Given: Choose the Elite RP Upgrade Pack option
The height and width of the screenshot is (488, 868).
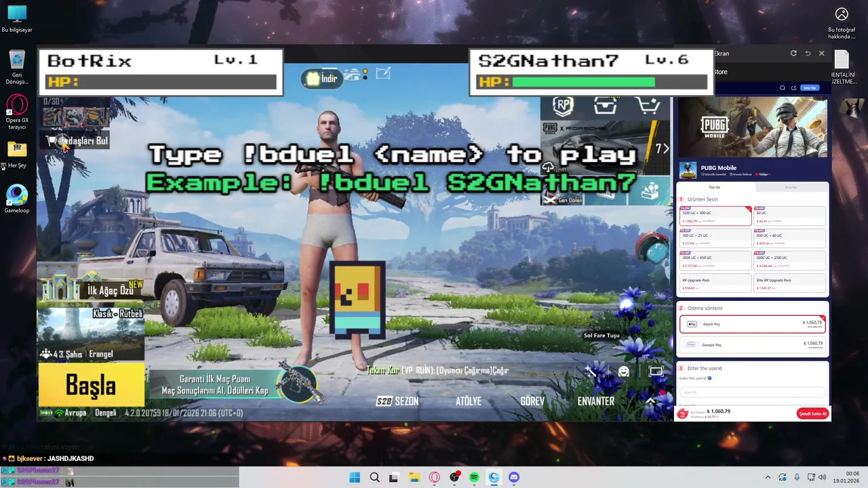Looking at the screenshot, I should coord(790,283).
